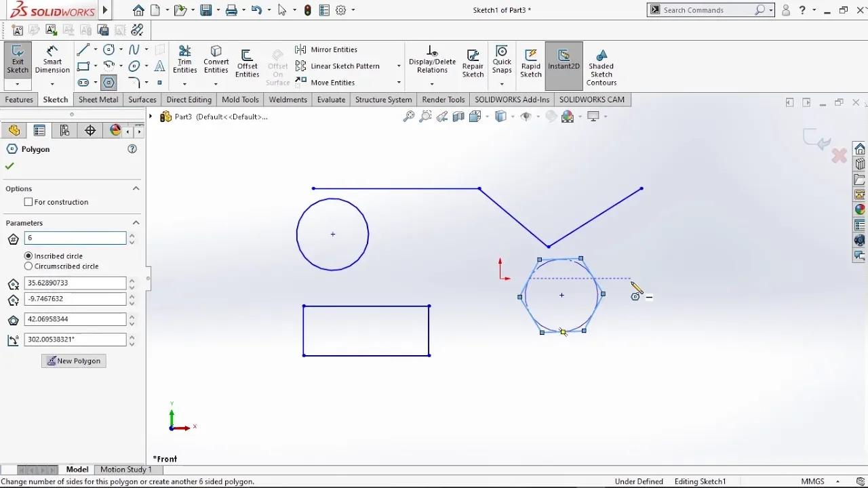Expand the Part3 feature tree node
868x488 pixels.
(151, 117)
